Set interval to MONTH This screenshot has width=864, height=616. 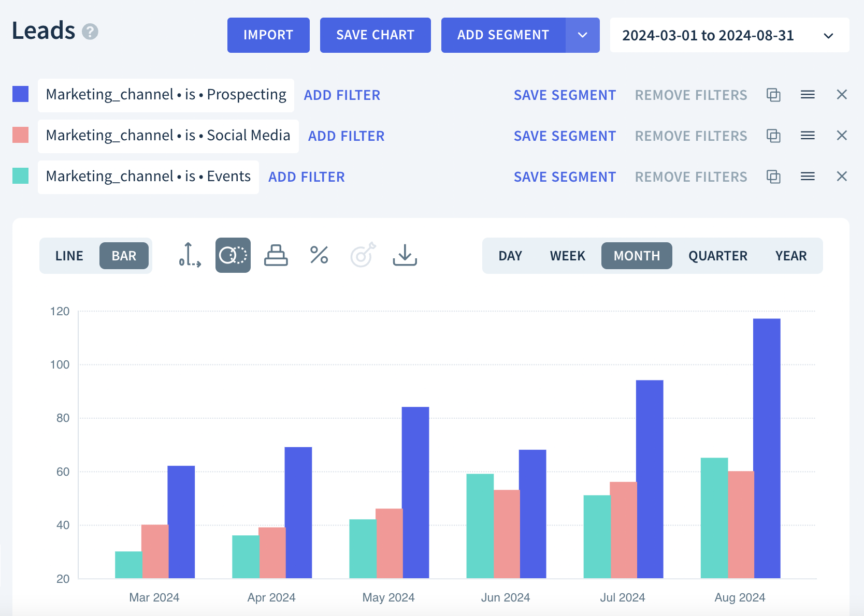coord(637,256)
